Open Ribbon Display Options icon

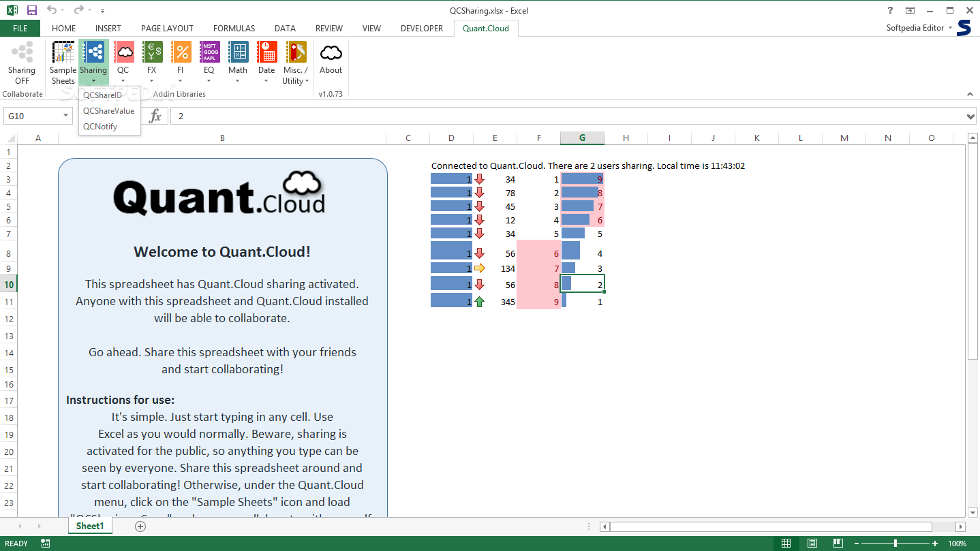click(x=910, y=10)
